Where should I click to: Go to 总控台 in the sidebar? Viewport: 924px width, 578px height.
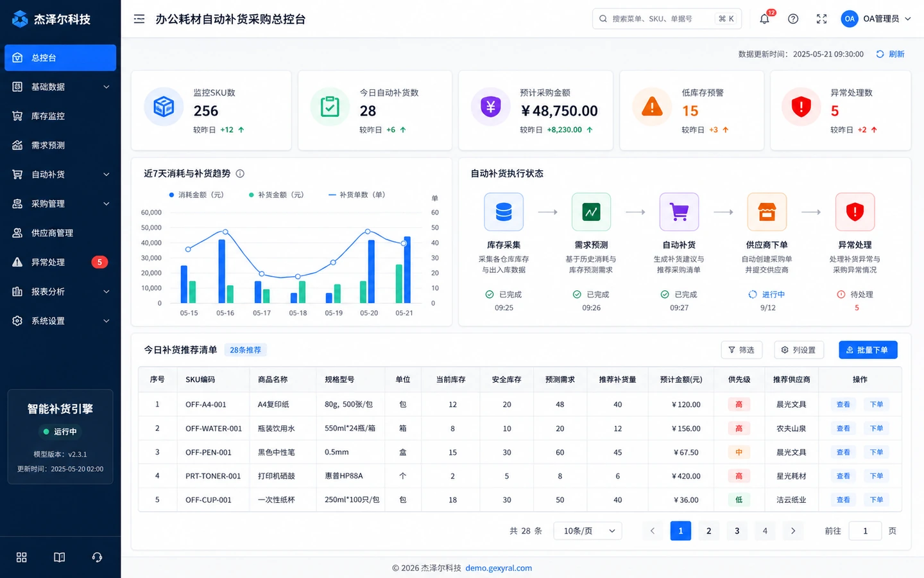tap(60, 58)
